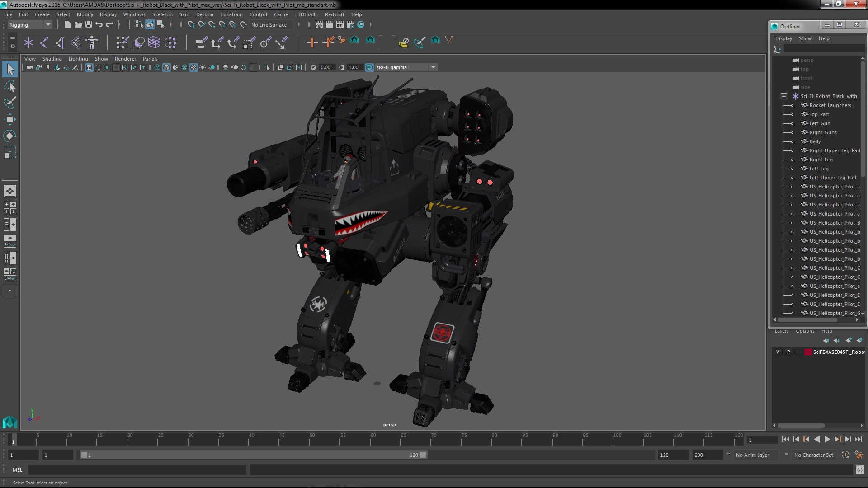Open the No Character Set dropdown
This screenshot has height=488, width=868.
click(x=814, y=455)
